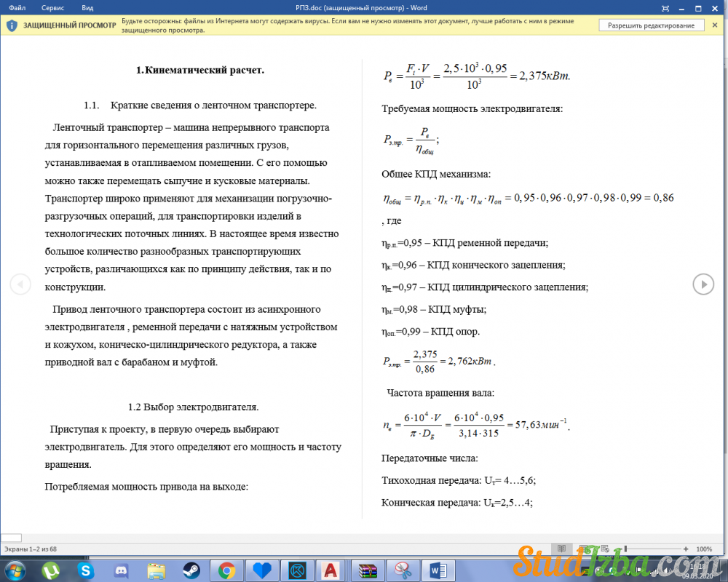Launch Steam from the taskbar
Screen dimensions: 728x582
point(191,570)
